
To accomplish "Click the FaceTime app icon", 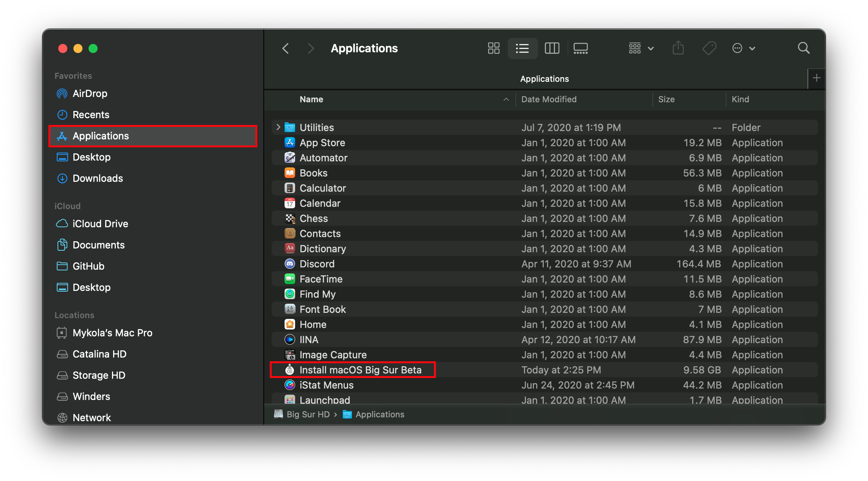I will click(290, 279).
